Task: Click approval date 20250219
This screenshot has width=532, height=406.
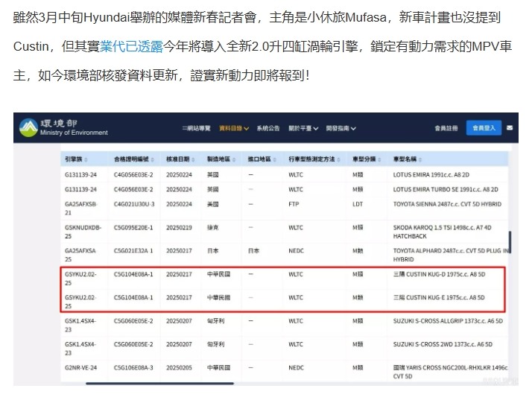Action: click(179, 227)
